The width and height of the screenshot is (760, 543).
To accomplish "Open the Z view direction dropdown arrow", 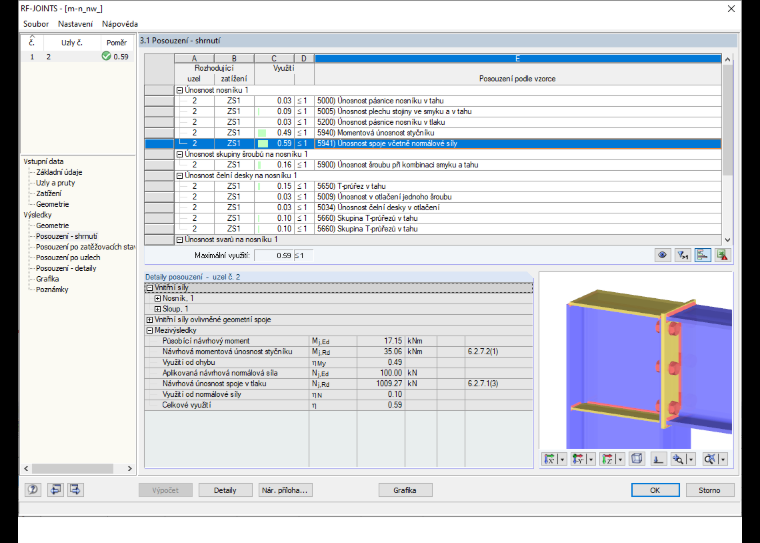I will [x=620, y=459].
